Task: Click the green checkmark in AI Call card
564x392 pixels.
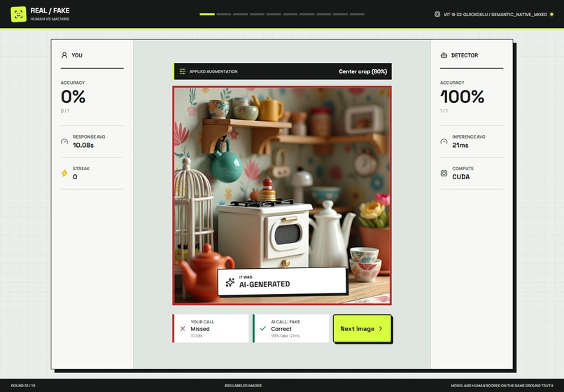Action: click(x=263, y=328)
